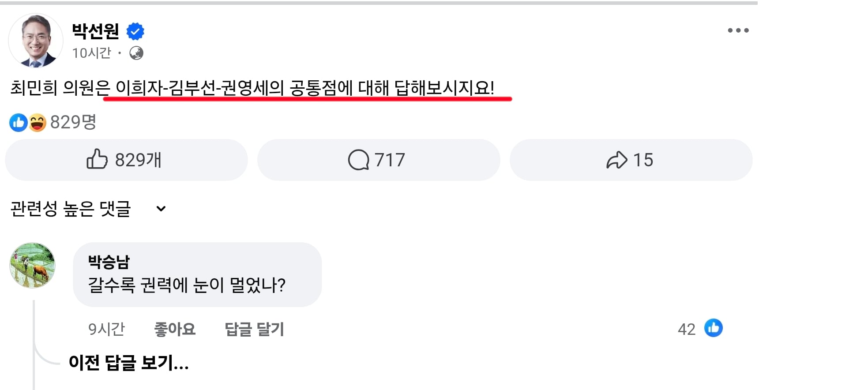The height and width of the screenshot is (390, 868).
Task: Click the blue like icon beside 42
Action: [x=714, y=328]
